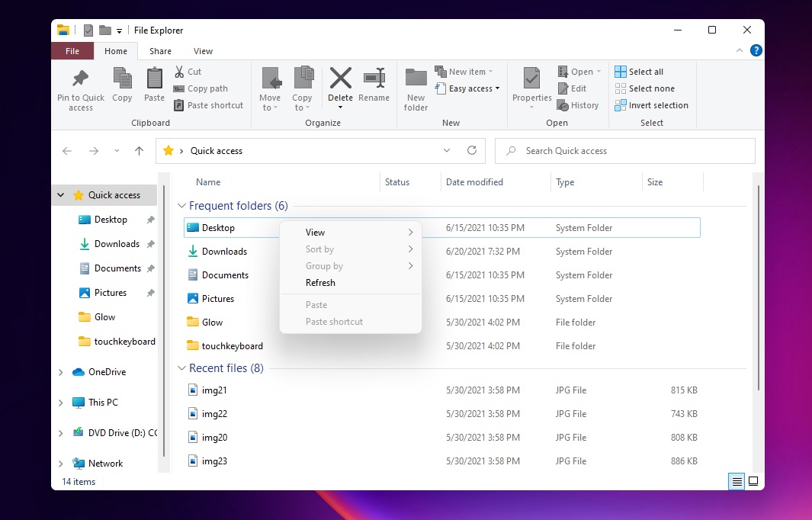The height and width of the screenshot is (520, 812).
Task: Click the Delete X icon
Action: click(x=340, y=79)
